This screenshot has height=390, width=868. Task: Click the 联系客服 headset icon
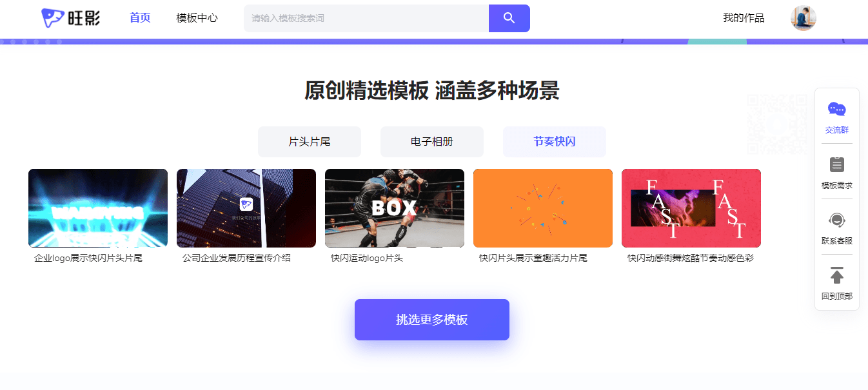coord(837,220)
